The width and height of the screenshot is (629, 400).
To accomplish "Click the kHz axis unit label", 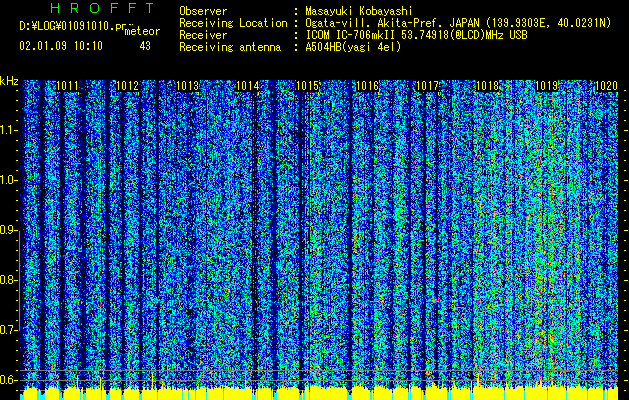I will [x=9, y=81].
